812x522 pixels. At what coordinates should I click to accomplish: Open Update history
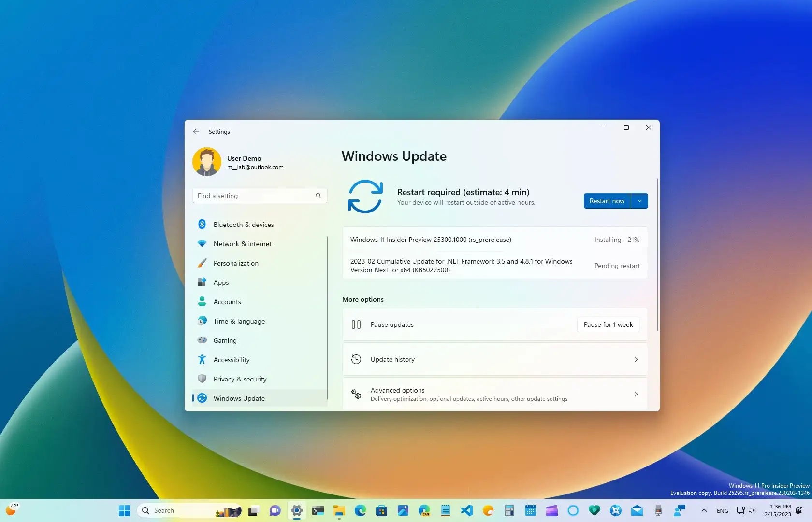click(x=495, y=359)
